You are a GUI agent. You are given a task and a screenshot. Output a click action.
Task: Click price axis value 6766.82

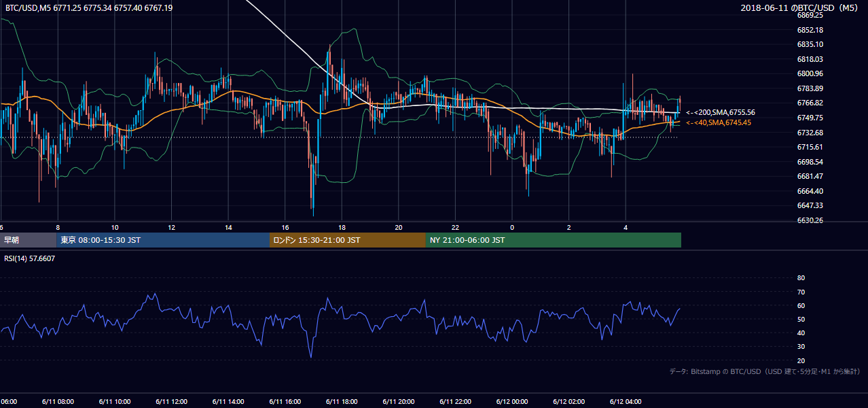[810, 103]
